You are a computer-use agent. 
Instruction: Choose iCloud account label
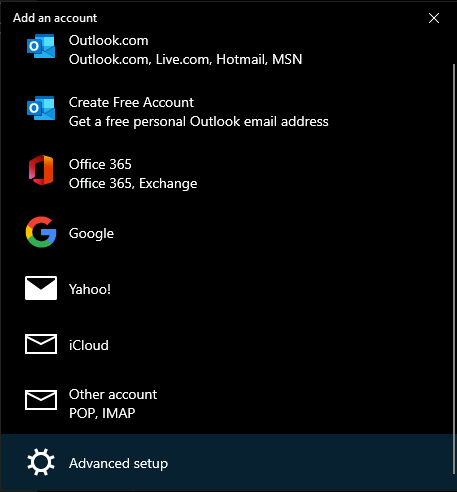click(89, 345)
